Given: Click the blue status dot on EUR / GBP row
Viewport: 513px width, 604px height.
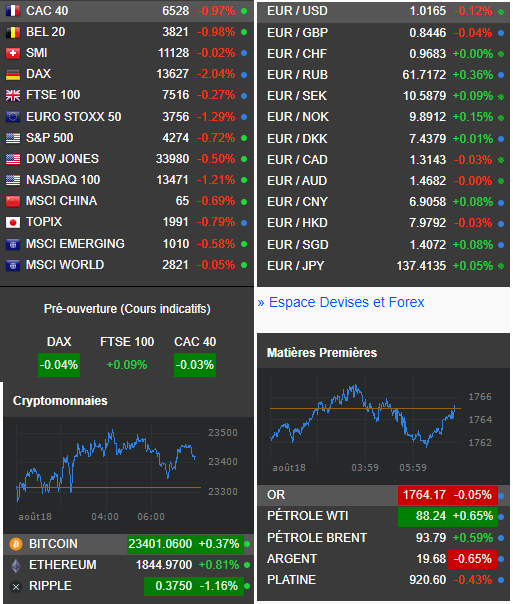Looking at the screenshot, I should point(501,33).
